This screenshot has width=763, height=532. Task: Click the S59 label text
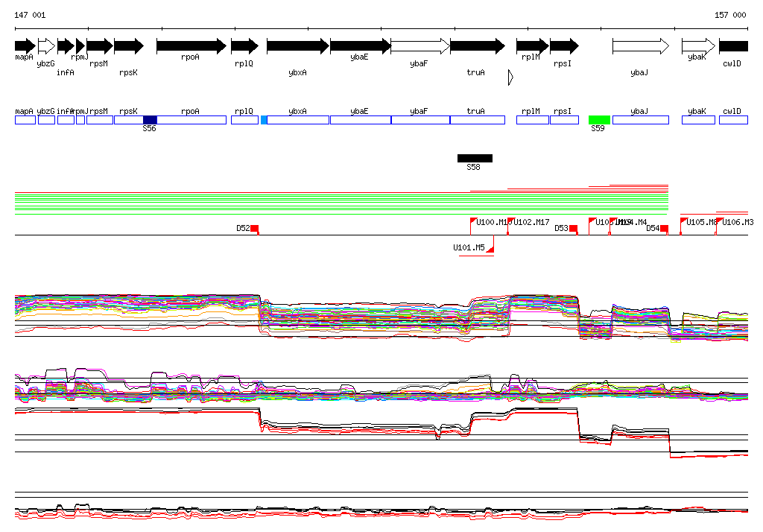pyautogui.click(x=598, y=128)
